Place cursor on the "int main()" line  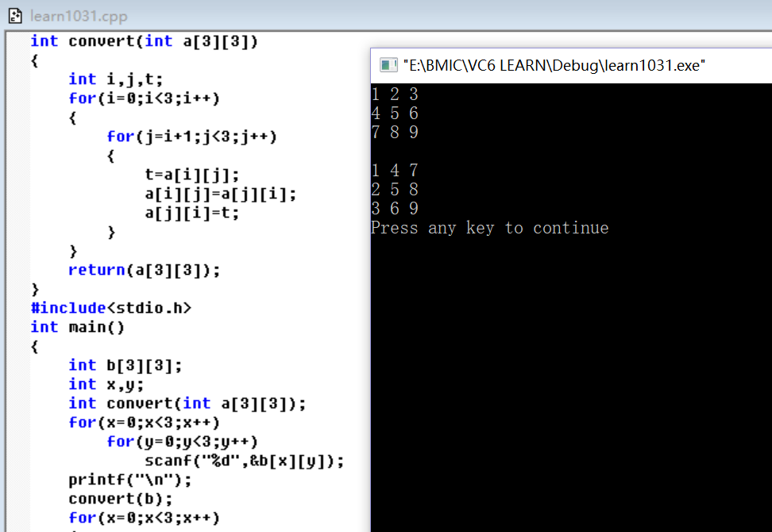coord(77,327)
